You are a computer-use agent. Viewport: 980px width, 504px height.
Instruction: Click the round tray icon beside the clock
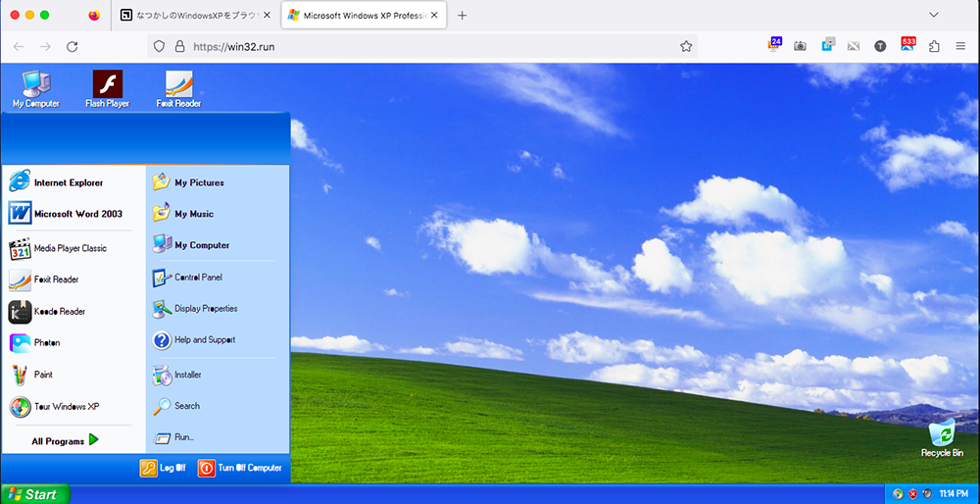tap(927, 494)
